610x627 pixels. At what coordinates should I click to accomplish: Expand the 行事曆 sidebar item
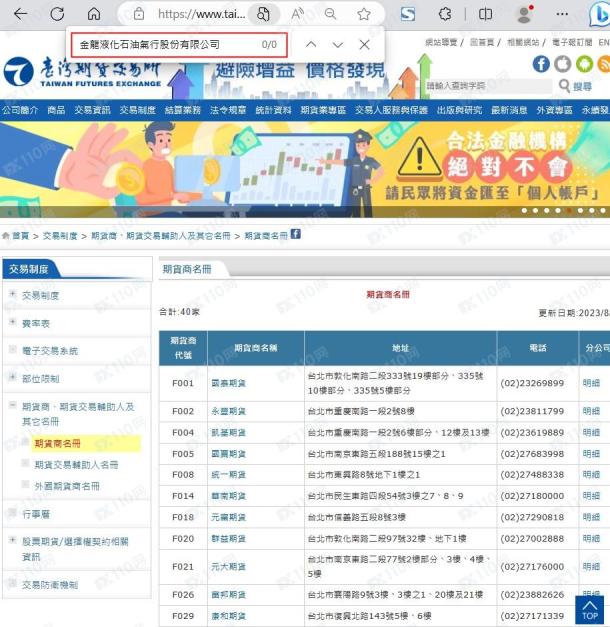pyautogui.click(x=12, y=512)
